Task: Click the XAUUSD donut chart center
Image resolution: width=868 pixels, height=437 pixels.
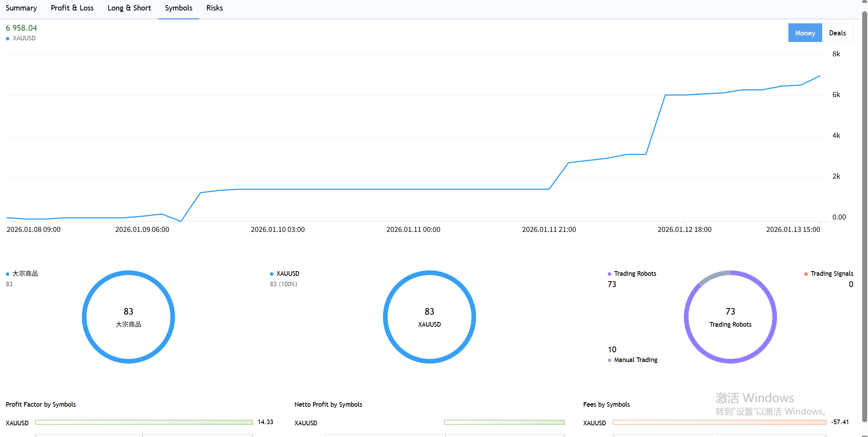Action: (429, 317)
